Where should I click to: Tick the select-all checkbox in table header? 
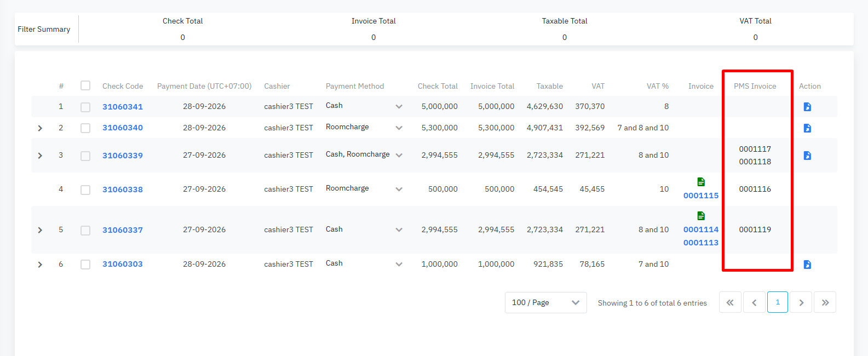tap(85, 85)
